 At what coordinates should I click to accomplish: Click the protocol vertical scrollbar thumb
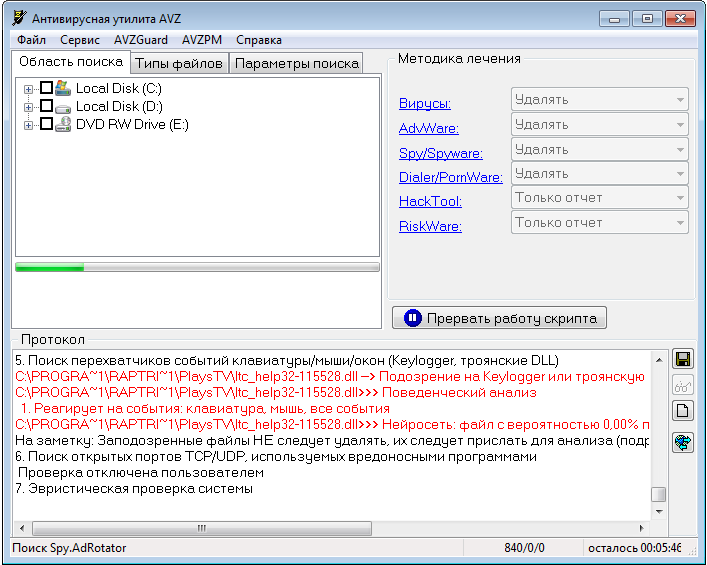tap(659, 494)
